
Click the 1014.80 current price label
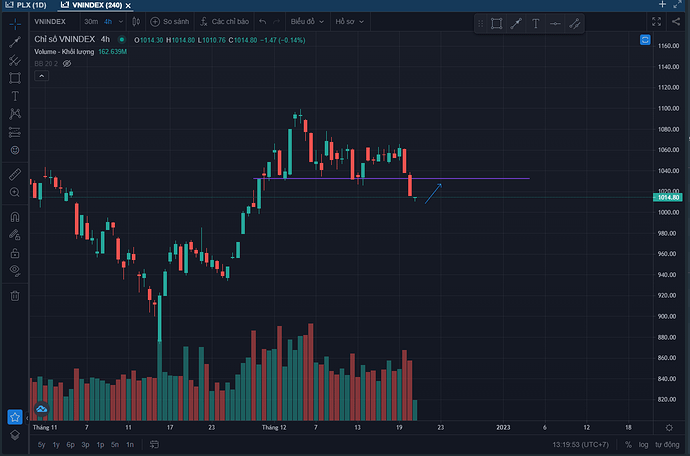pyautogui.click(x=668, y=197)
